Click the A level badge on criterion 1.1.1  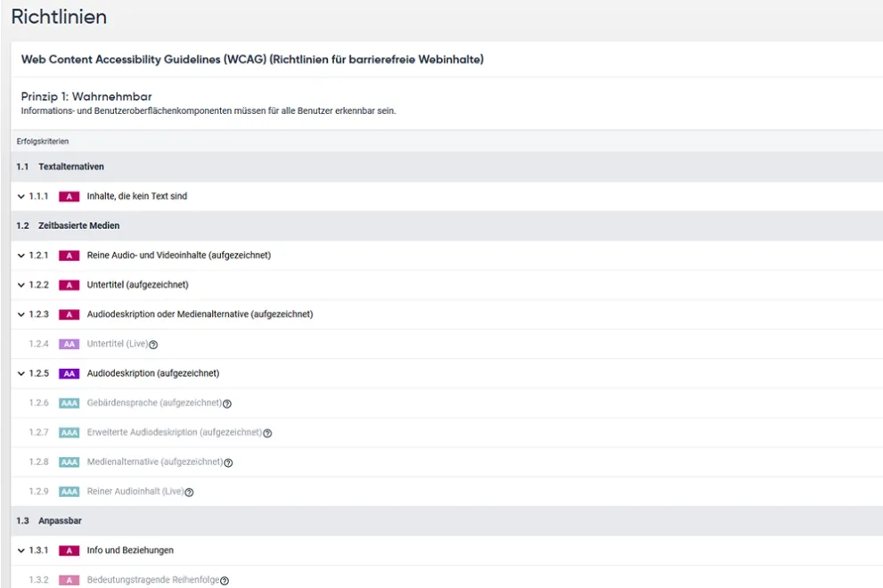click(69, 196)
